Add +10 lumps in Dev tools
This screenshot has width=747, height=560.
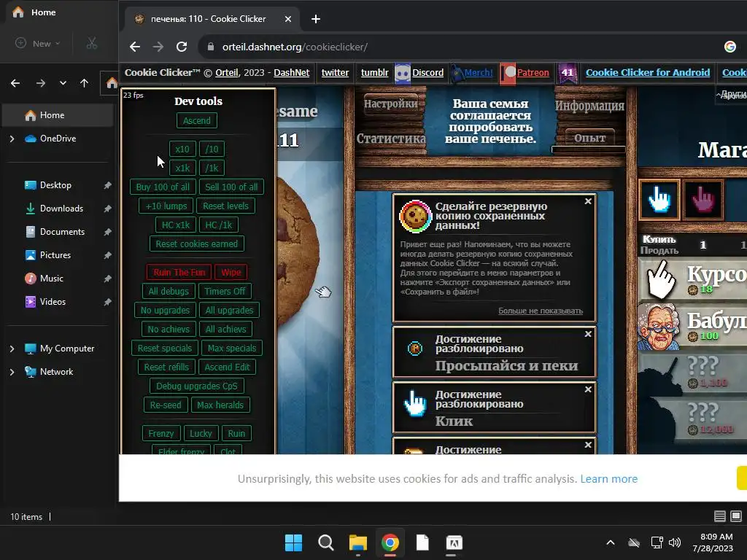pos(166,206)
